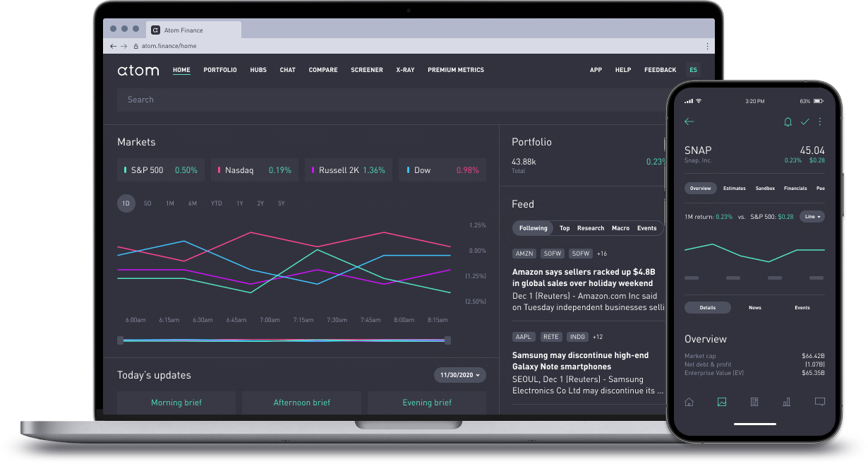Select the YTD chart range
868x464 pixels.
[x=216, y=203]
